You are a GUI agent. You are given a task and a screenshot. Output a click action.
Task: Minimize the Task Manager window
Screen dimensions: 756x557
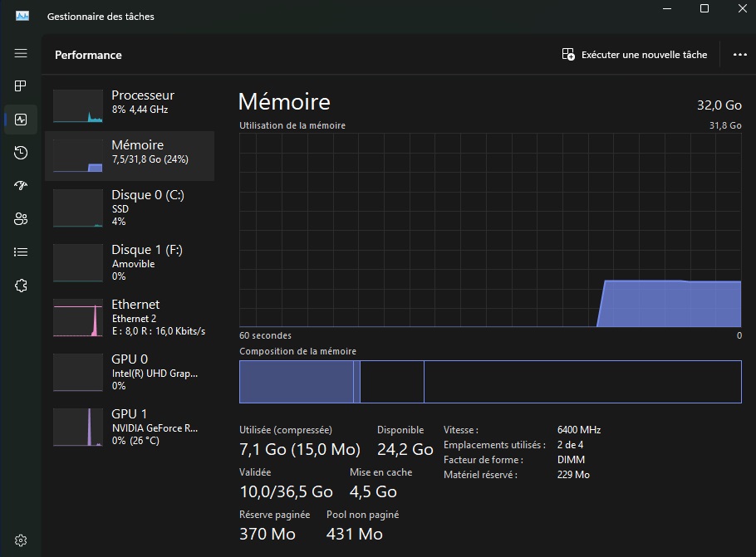[667, 8]
